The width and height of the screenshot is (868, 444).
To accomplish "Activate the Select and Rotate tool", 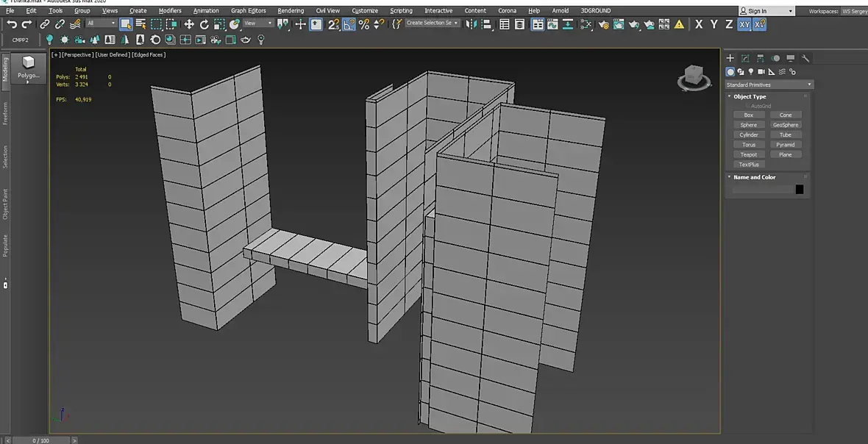I will [204, 24].
